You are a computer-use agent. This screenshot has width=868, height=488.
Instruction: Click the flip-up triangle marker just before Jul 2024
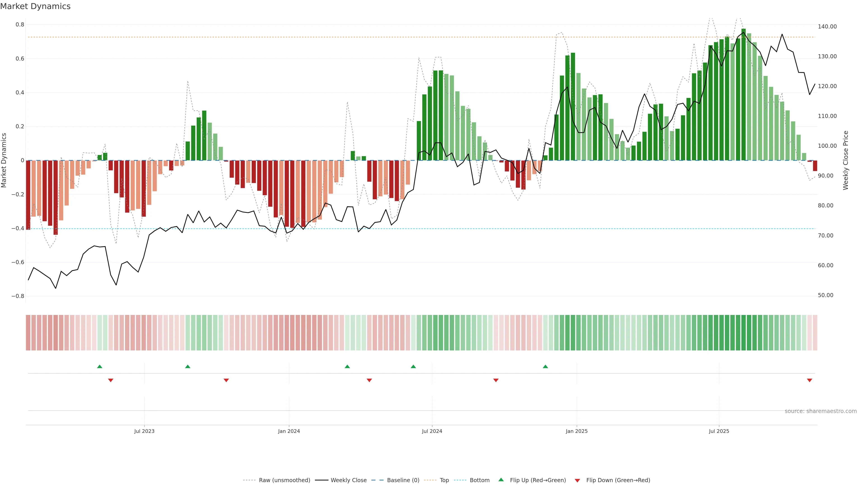(x=413, y=366)
